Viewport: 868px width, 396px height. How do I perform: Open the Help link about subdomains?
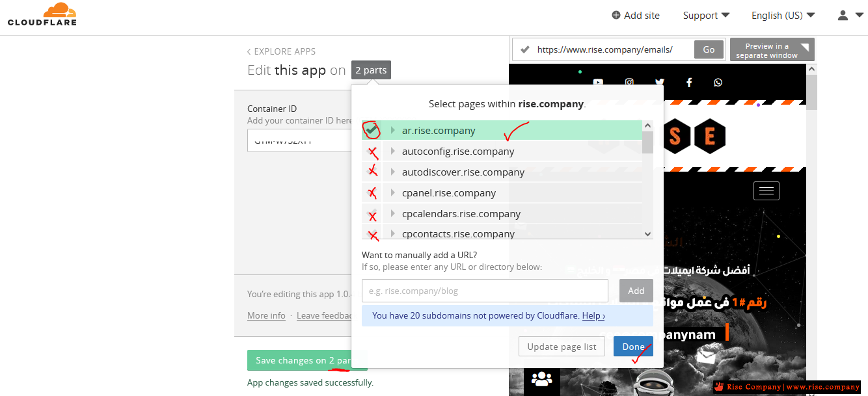pos(593,315)
